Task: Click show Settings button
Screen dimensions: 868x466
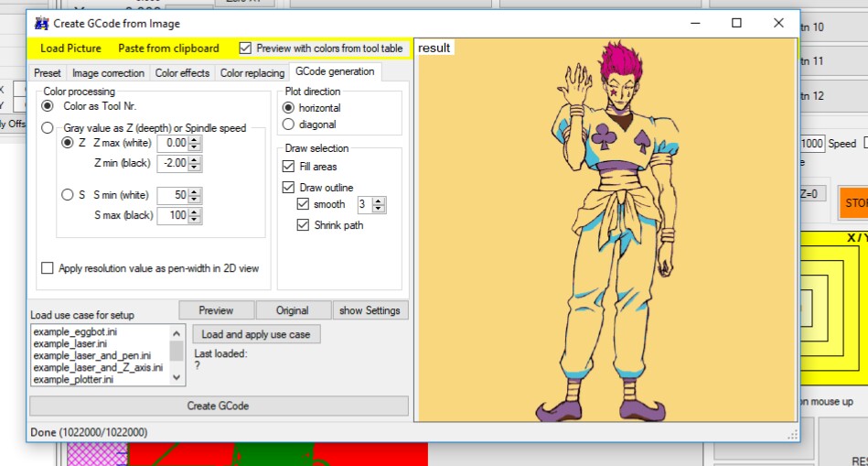Action: 370,310
